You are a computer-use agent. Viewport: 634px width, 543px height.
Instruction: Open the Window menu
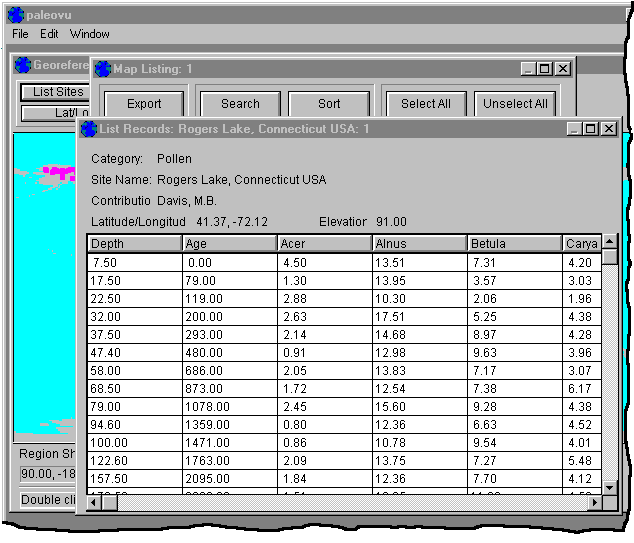pyautogui.click(x=89, y=34)
